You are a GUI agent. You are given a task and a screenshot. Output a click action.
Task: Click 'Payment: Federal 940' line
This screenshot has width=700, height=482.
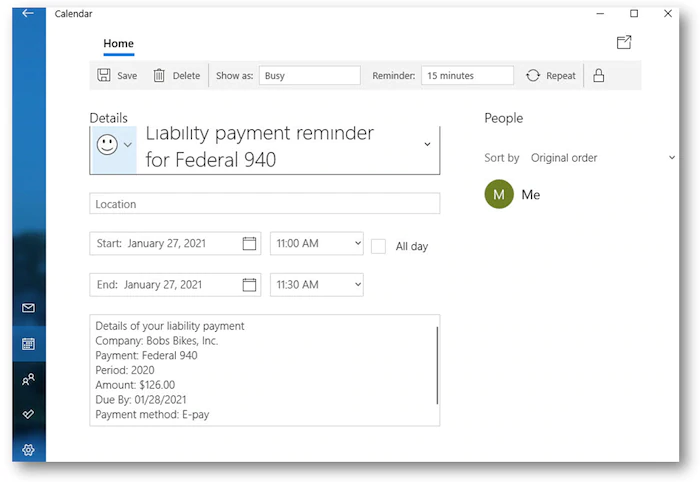pos(146,356)
